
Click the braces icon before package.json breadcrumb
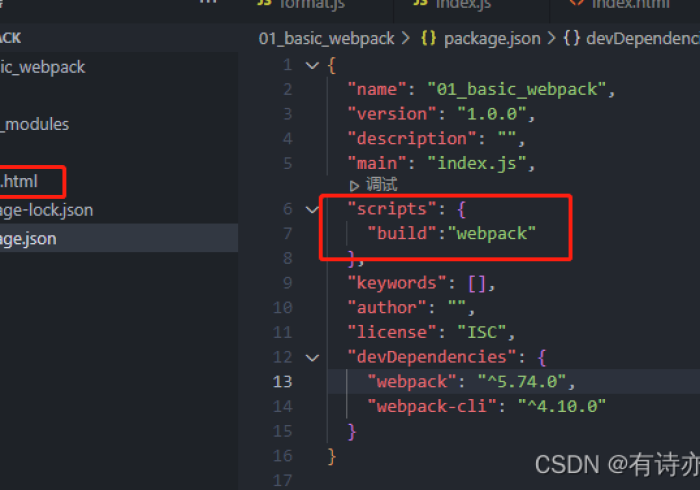coord(428,38)
